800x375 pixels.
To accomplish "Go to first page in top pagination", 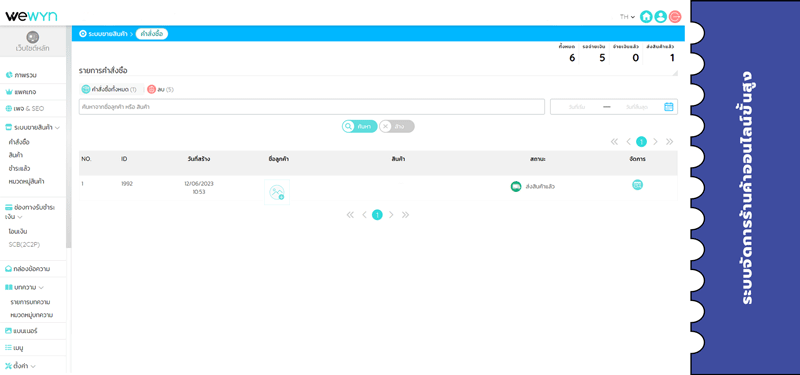I will 614,142.
